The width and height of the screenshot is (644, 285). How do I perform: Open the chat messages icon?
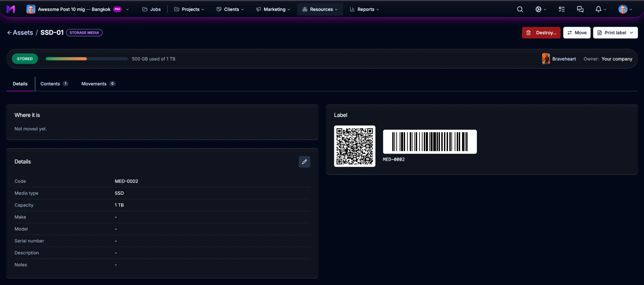click(x=580, y=9)
